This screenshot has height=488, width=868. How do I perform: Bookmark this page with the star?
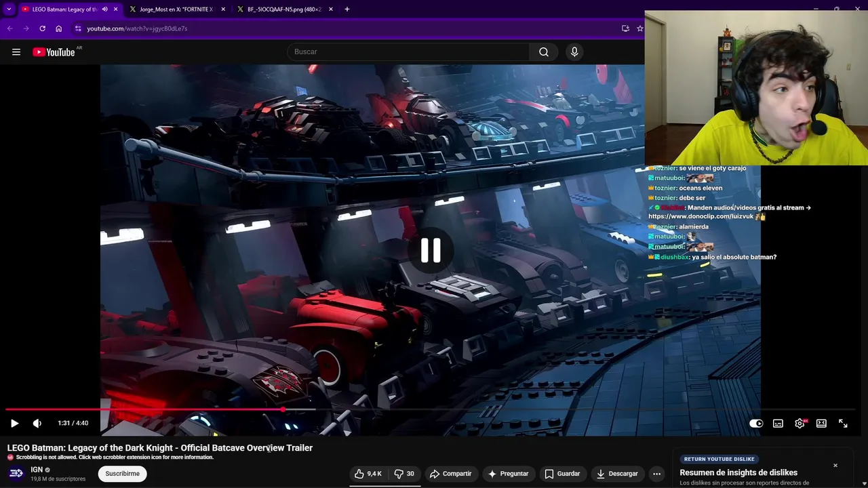tap(639, 28)
